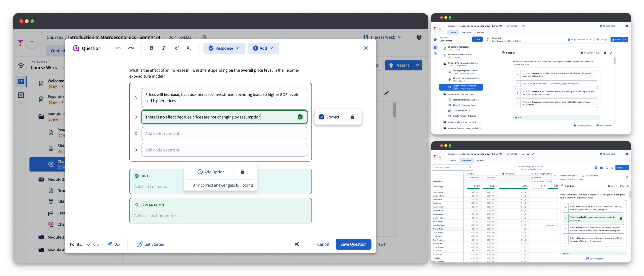Click trash icon next to Add Option
This screenshot has width=644, height=276.
[242, 172]
